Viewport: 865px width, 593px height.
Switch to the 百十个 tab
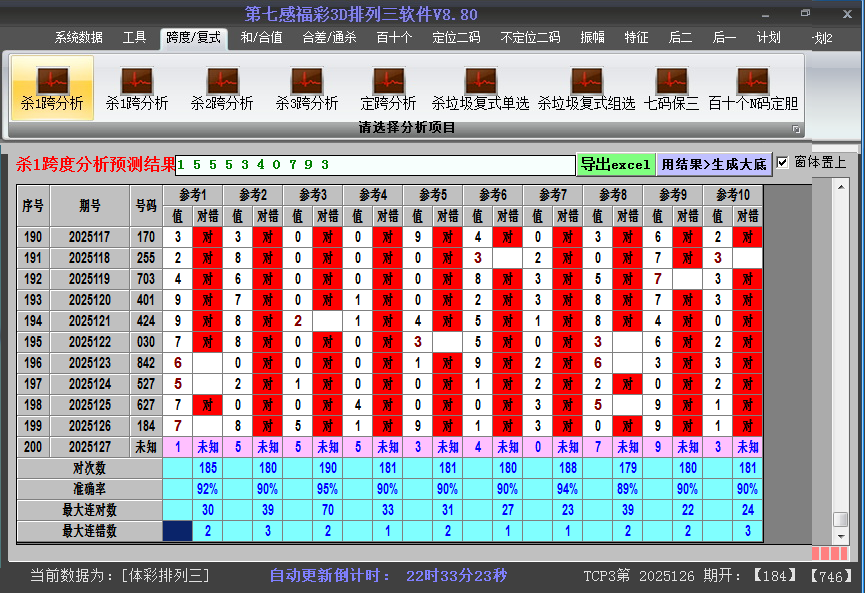tap(394, 38)
